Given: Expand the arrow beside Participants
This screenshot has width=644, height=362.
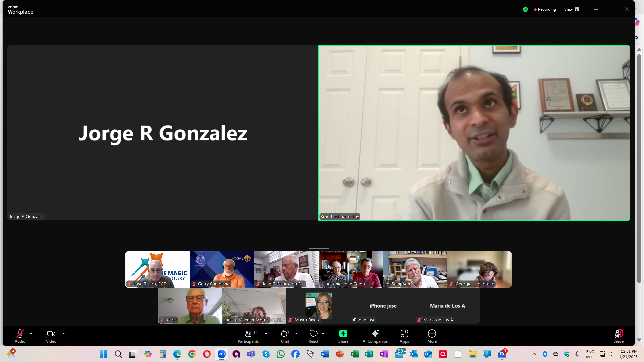Looking at the screenshot, I should (x=266, y=334).
